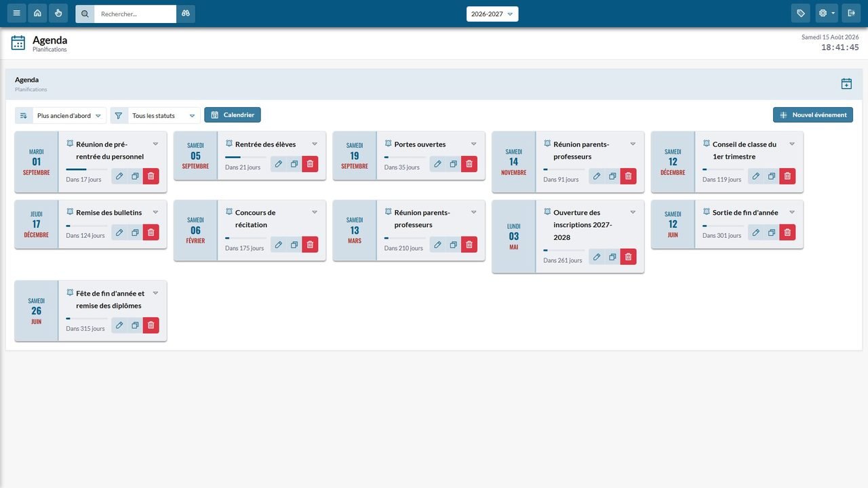868x488 pixels.
Task: Click the 'Dans 17 jours' countdown text
Action: [x=83, y=180]
